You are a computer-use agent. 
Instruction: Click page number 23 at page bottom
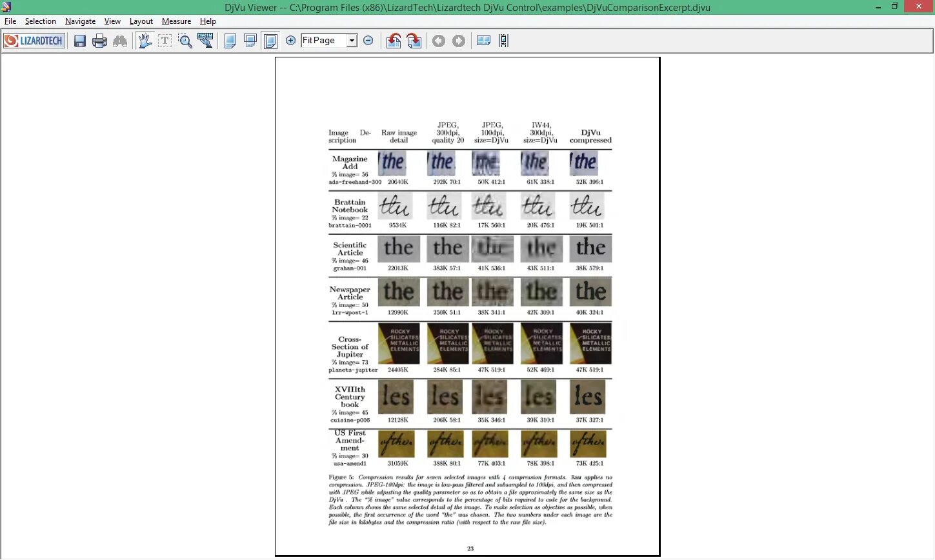click(x=470, y=548)
